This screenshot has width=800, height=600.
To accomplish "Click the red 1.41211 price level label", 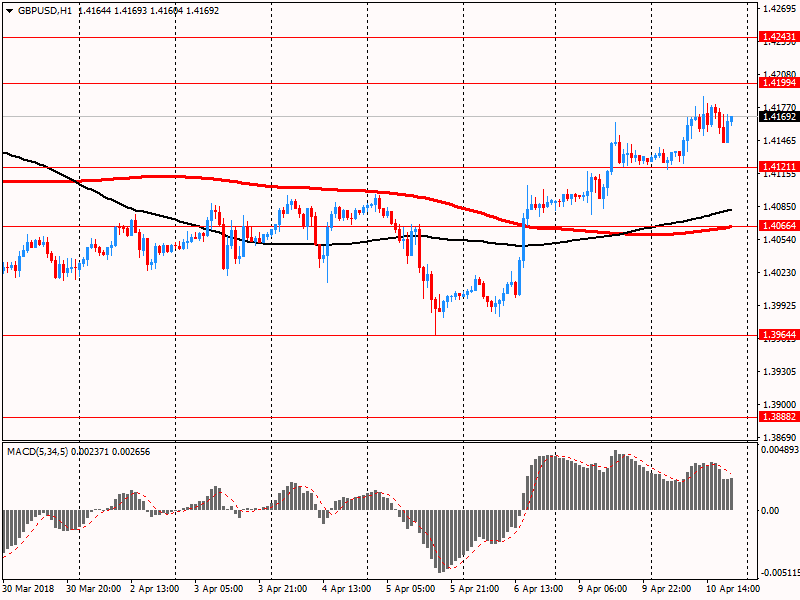I will click(778, 167).
